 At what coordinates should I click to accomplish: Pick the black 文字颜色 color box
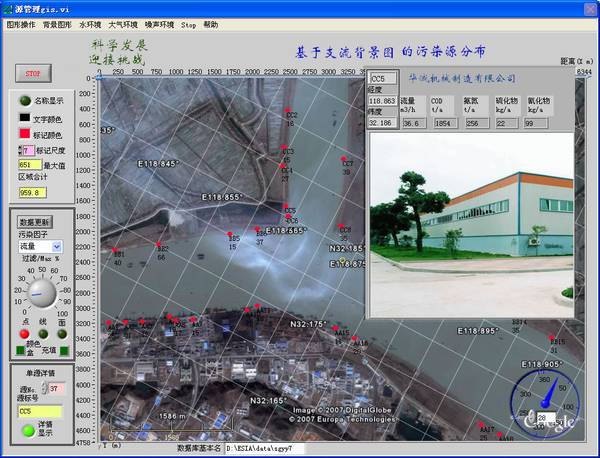[x=25, y=118]
